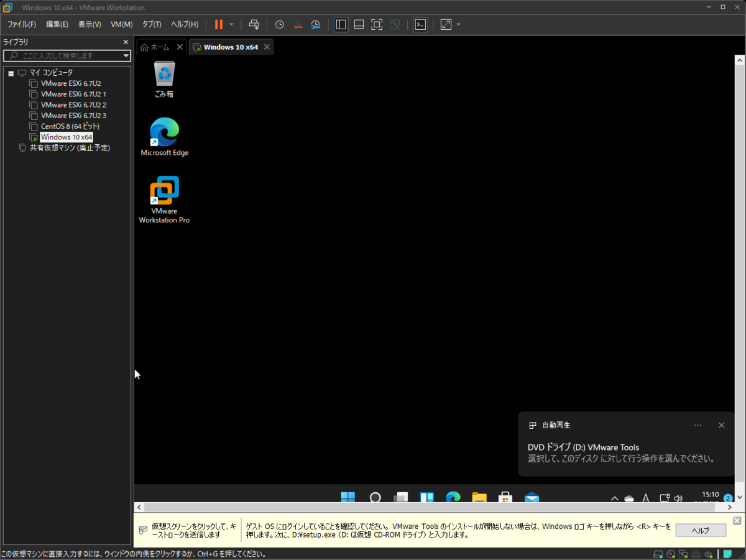This screenshot has width=746, height=560.
Task: Open the library search dropdown arrow
Action: point(126,55)
